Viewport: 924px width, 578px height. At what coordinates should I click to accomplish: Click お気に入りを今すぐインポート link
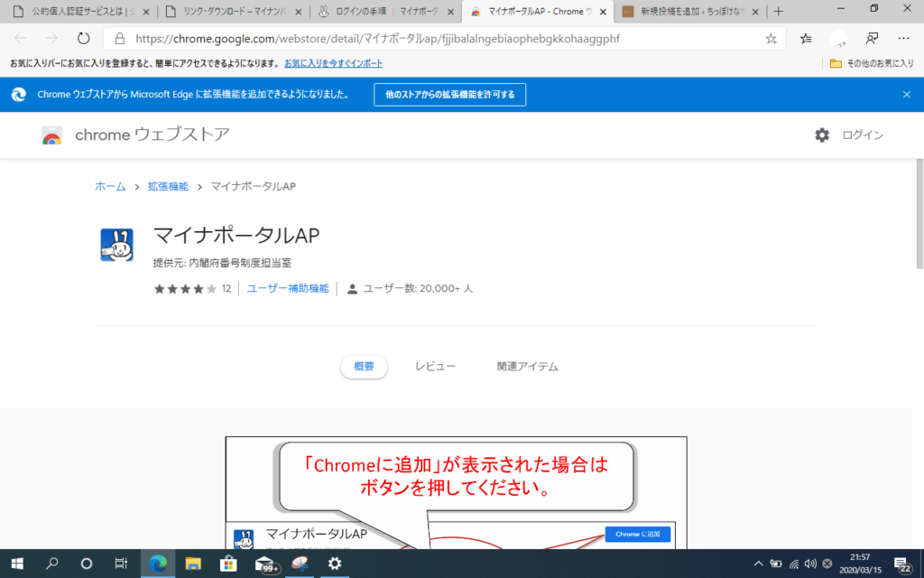334,63
